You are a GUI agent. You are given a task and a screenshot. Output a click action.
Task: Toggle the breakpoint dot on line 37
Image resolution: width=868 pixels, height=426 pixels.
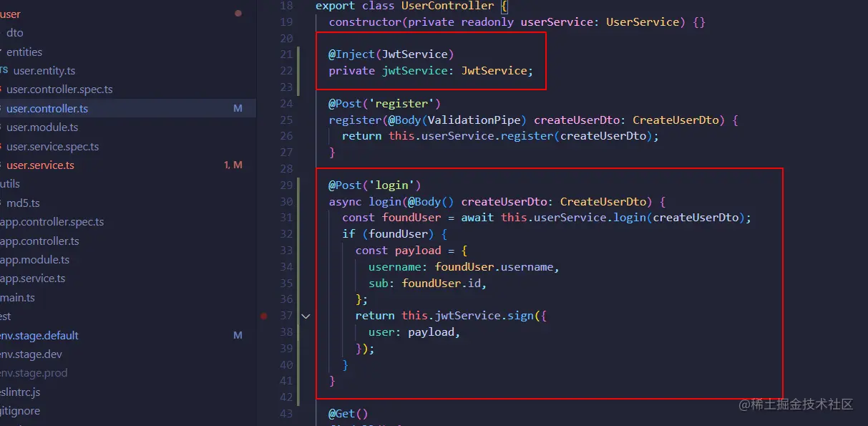point(264,316)
